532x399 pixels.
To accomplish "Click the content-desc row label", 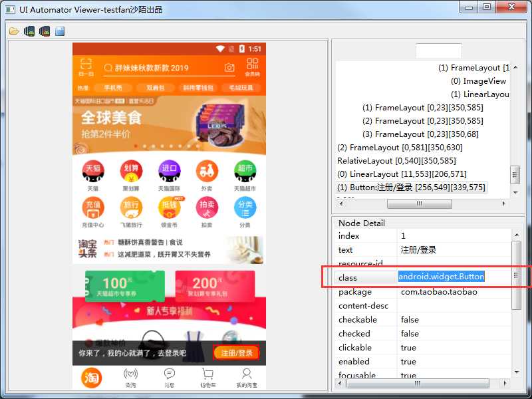I will point(363,306).
